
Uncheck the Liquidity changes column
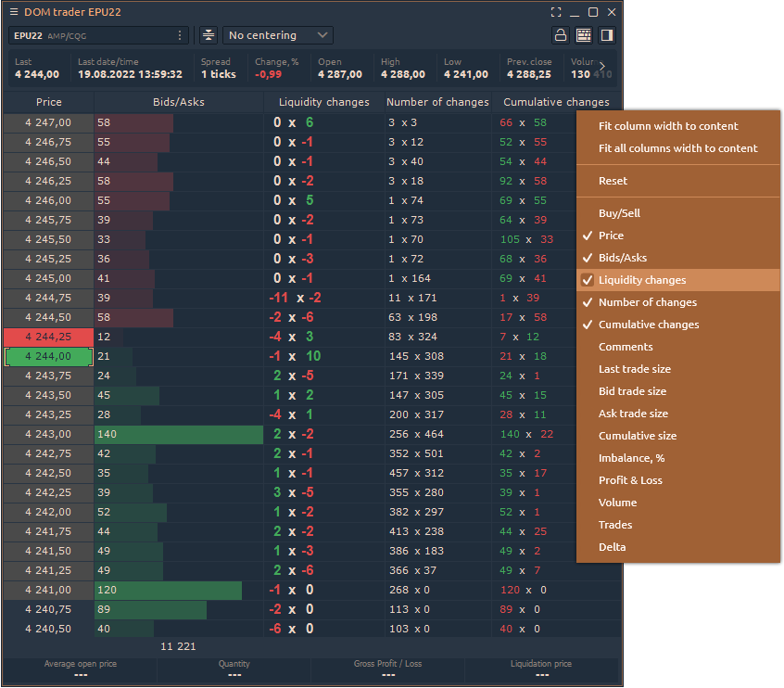tap(642, 280)
